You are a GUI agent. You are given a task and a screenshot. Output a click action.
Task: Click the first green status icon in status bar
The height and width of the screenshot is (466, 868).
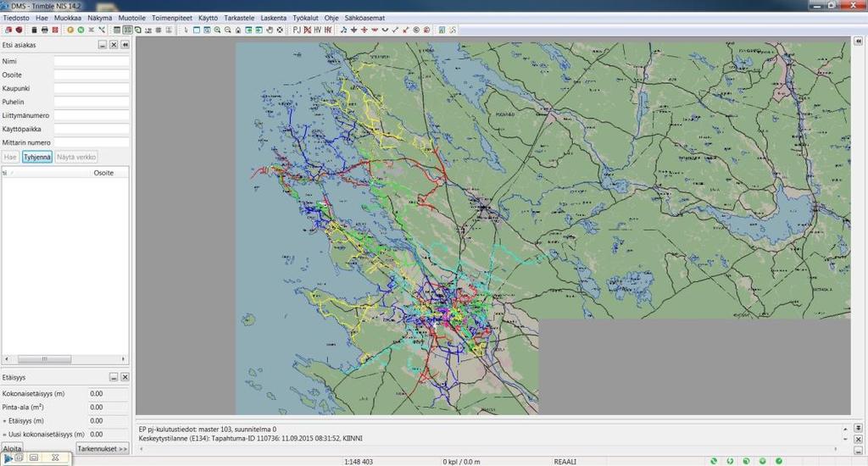coord(714,461)
